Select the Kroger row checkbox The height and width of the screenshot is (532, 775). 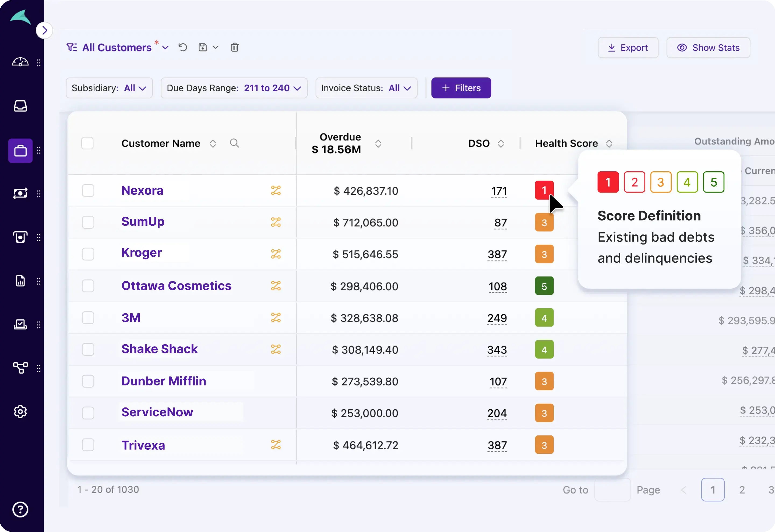(x=88, y=254)
